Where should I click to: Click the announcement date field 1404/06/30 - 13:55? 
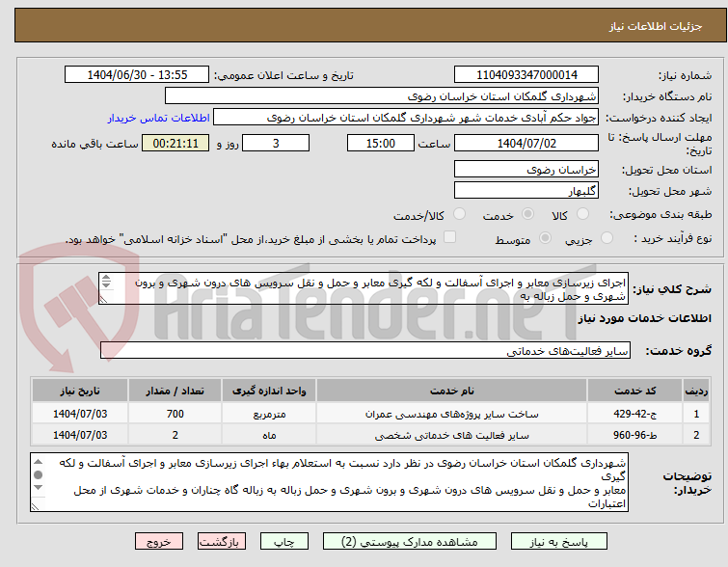137,75
